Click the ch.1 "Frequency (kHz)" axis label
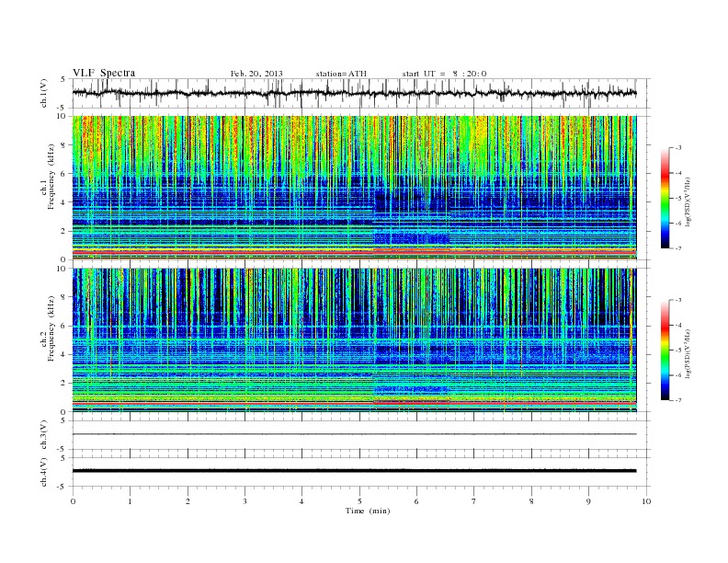This screenshot has width=728, height=563. [x=51, y=177]
